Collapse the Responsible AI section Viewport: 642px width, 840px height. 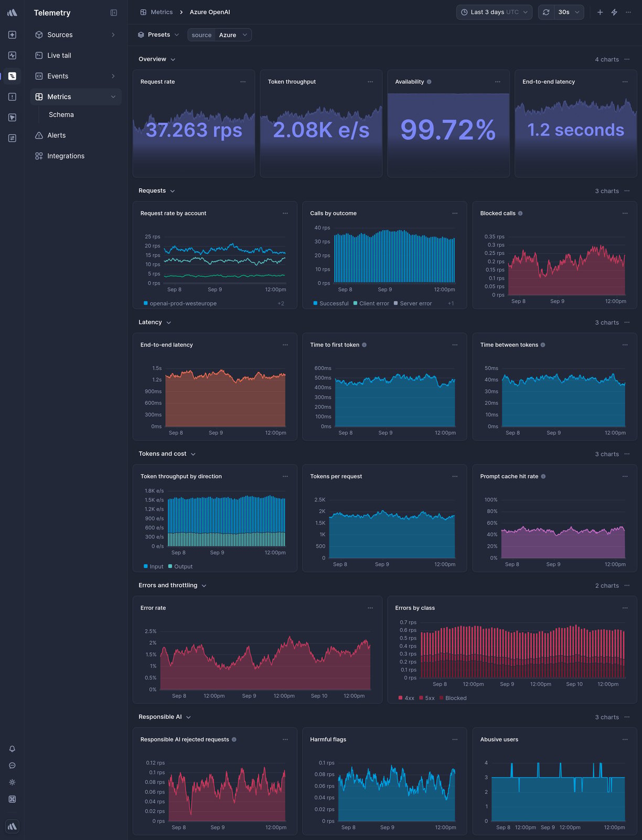(165, 717)
